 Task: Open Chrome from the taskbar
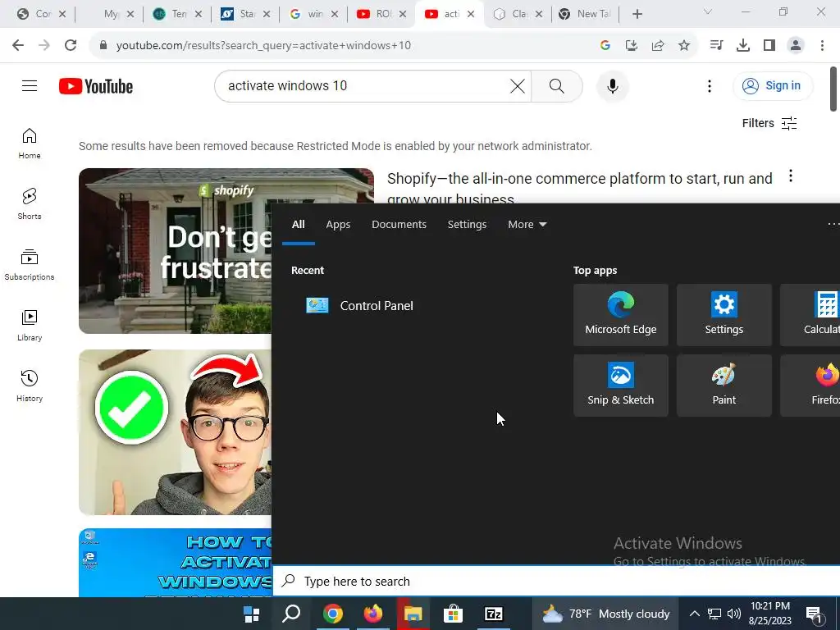tap(332, 614)
